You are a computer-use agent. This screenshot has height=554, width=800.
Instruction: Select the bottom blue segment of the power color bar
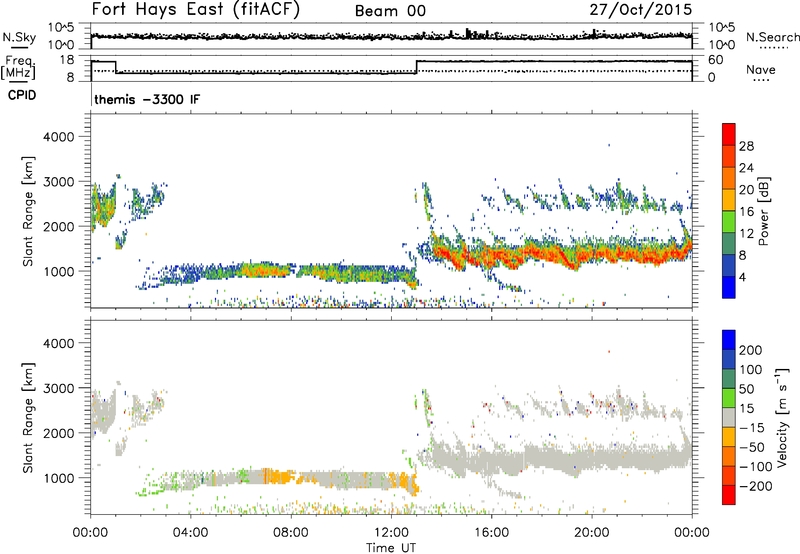(729, 287)
